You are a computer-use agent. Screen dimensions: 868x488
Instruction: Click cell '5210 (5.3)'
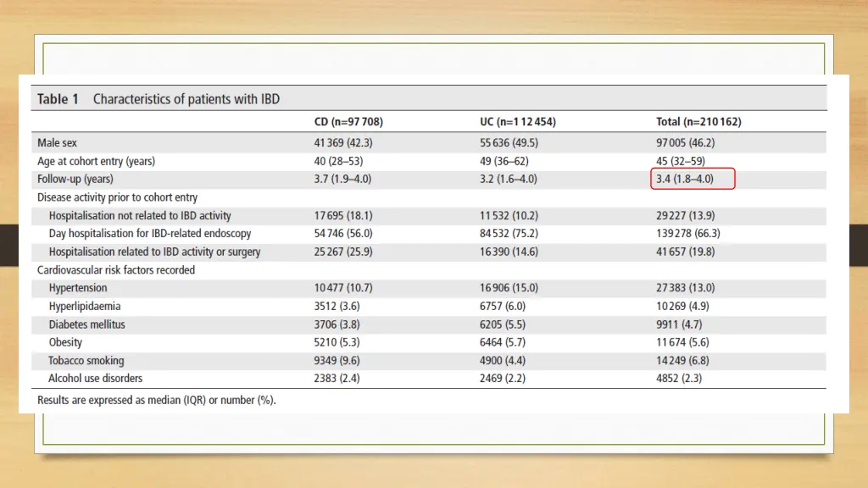click(x=337, y=342)
